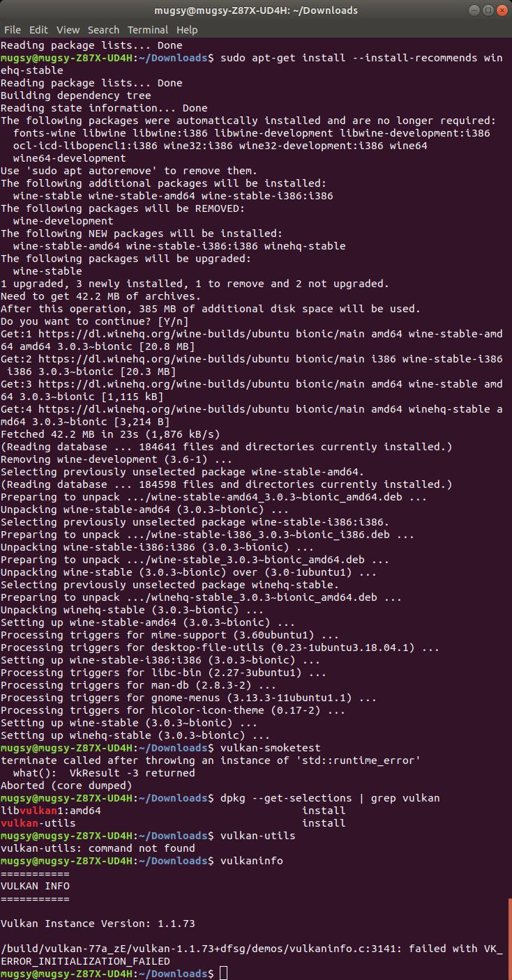Open the Edit menu

click(x=38, y=30)
